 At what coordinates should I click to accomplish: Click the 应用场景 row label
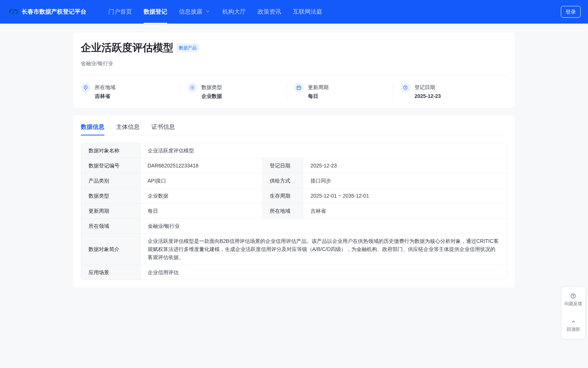coord(99,272)
